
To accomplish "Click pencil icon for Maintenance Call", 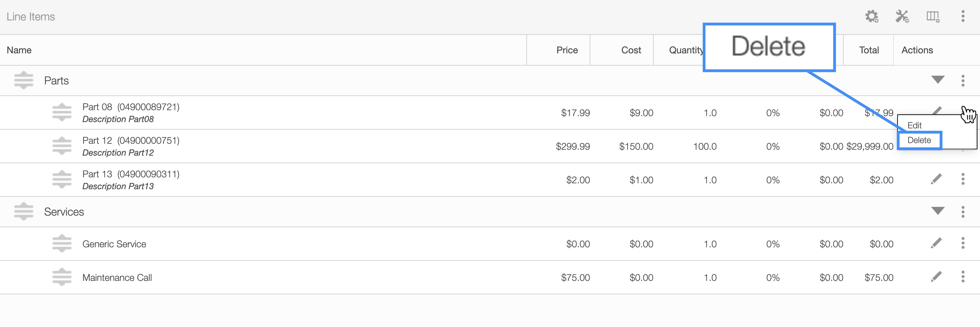I will click(936, 277).
